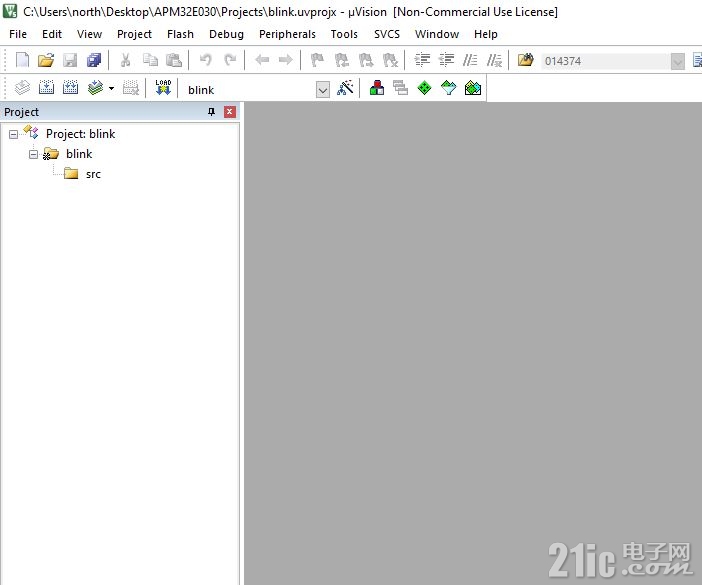Screen dimensions: 702x585
Task: Open the Debug menu
Action: coord(227,34)
